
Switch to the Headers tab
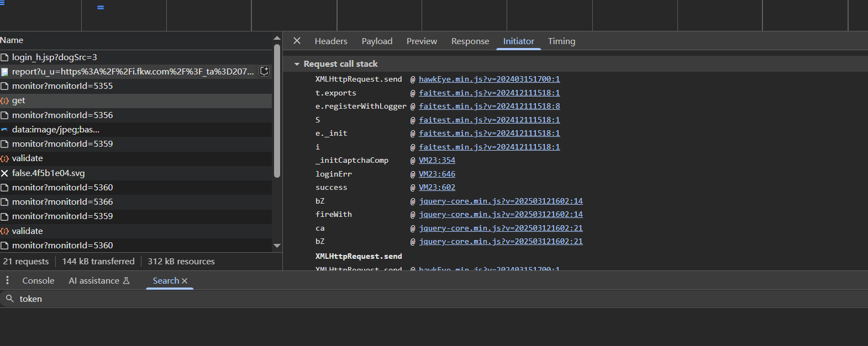click(x=331, y=41)
